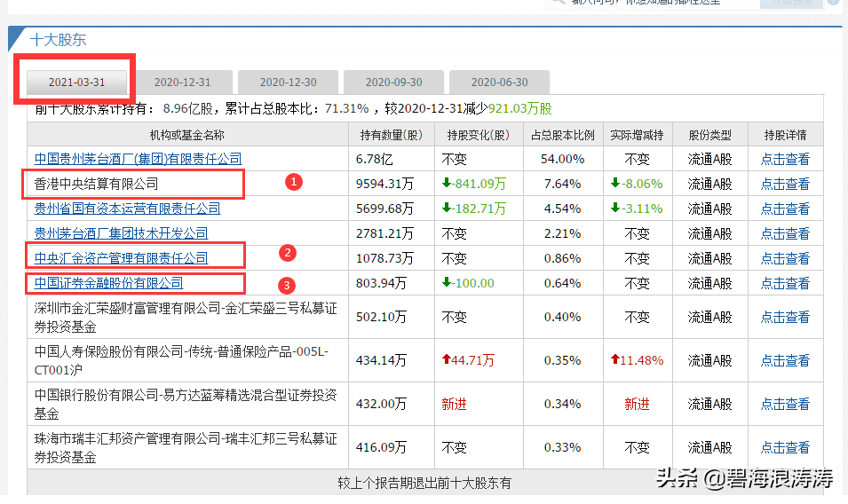Click the 机构或基金名称 column header
The width and height of the screenshot is (848, 504).
[x=187, y=135]
